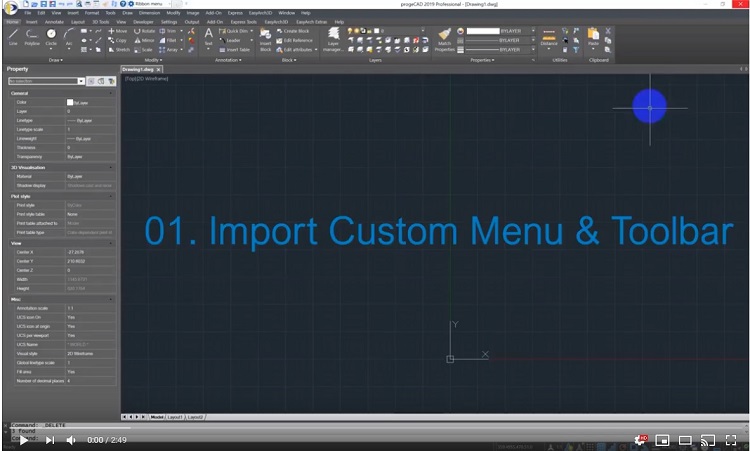This screenshot has width=750, height=451.
Task: Open the Layer manager
Action: 333,39
